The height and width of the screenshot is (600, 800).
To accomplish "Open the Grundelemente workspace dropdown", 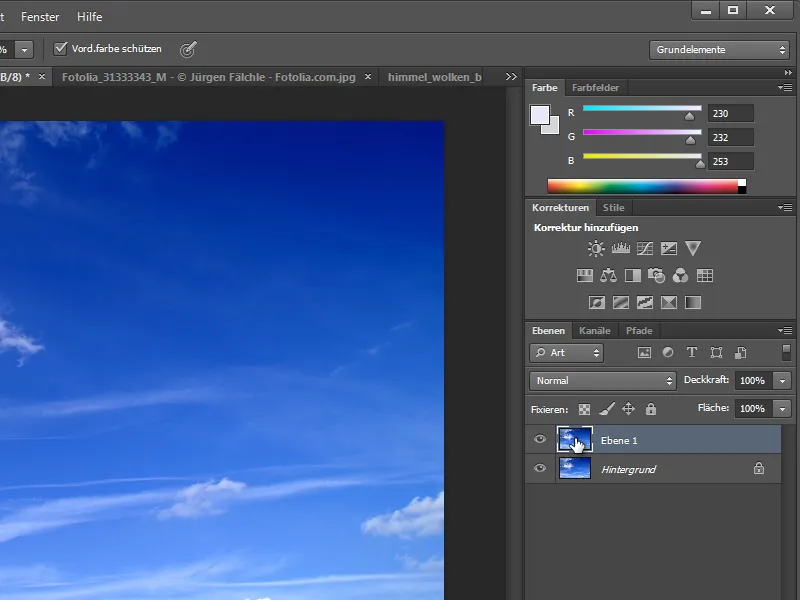I will (x=719, y=49).
